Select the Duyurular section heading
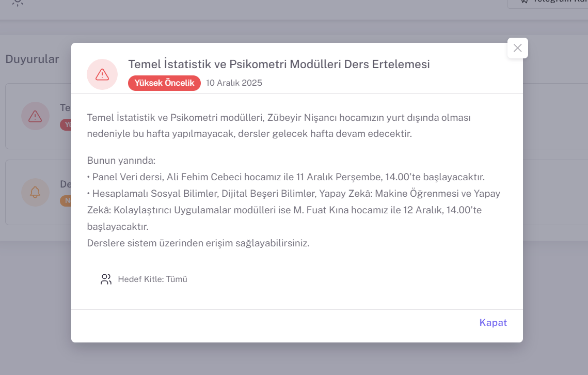Screen dimensions: 588x375 32,59
